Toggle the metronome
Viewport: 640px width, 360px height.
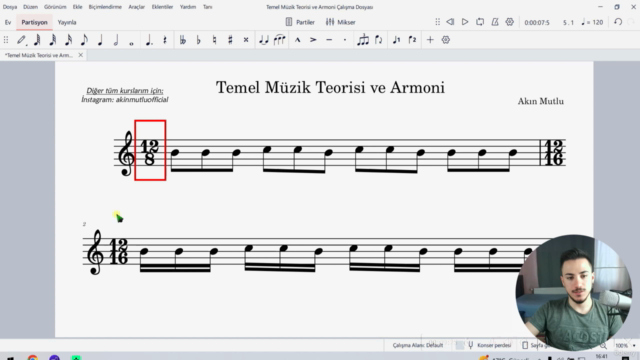click(x=495, y=22)
